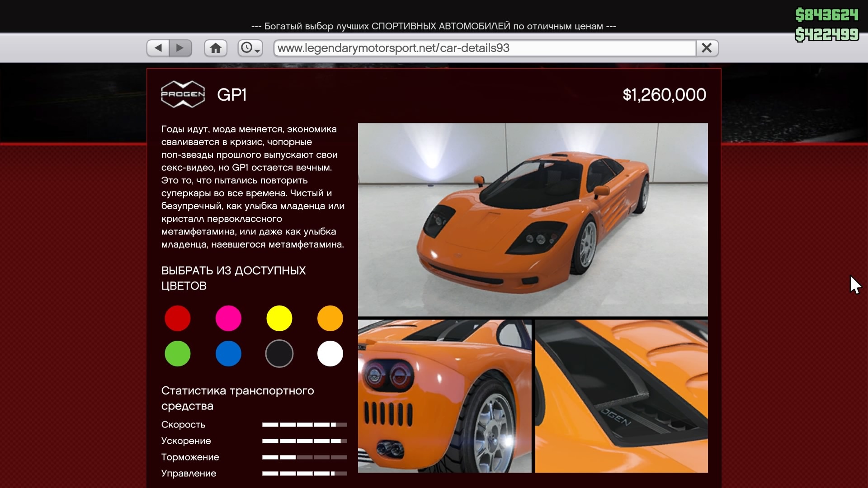This screenshot has height=488, width=868.
Task: Go back with the left arrow button
Action: [x=158, y=48]
